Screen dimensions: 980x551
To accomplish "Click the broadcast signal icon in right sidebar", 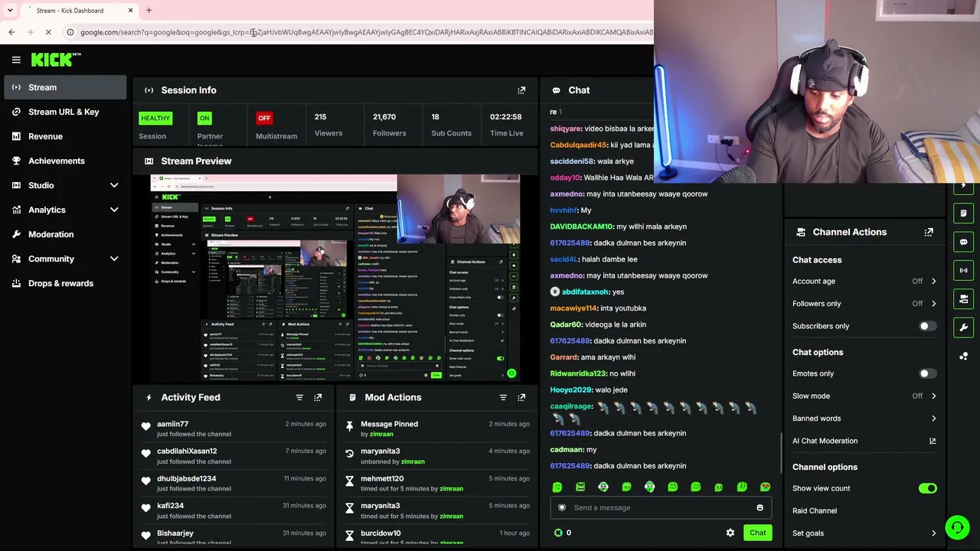I will point(964,270).
